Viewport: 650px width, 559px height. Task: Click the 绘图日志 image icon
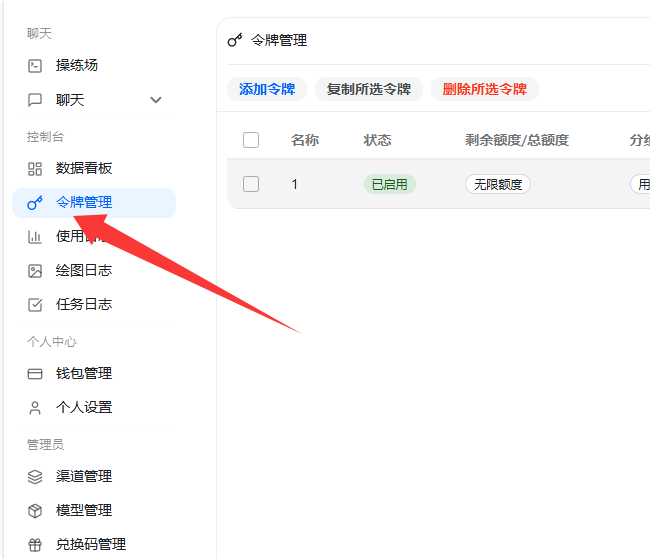pos(35,271)
